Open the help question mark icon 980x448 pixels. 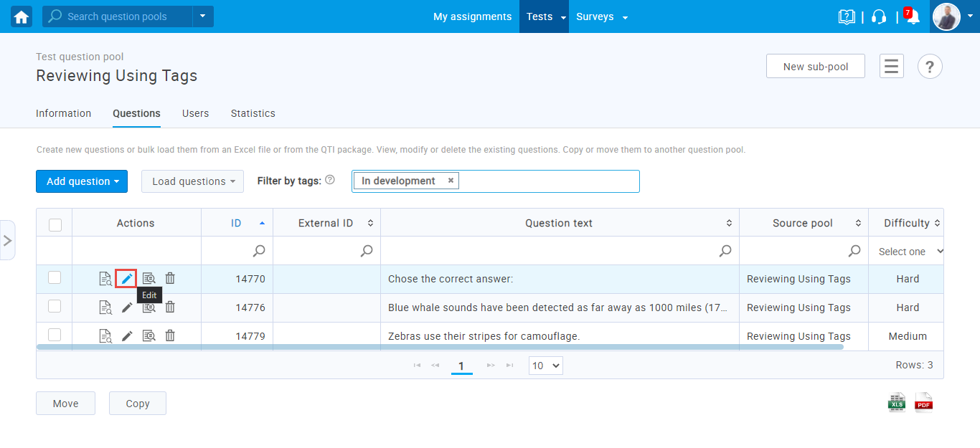930,67
